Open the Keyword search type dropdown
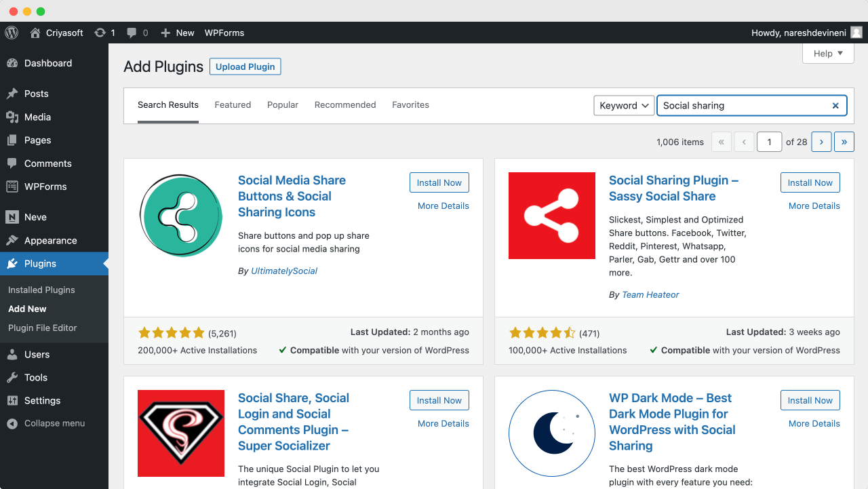This screenshot has width=868, height=489. [624, 105]
